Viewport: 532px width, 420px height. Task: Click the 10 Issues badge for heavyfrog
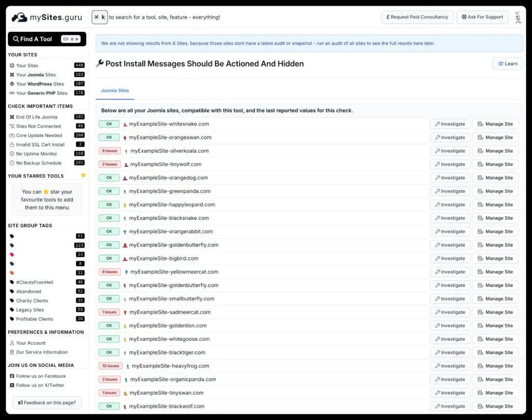[111, 366]
